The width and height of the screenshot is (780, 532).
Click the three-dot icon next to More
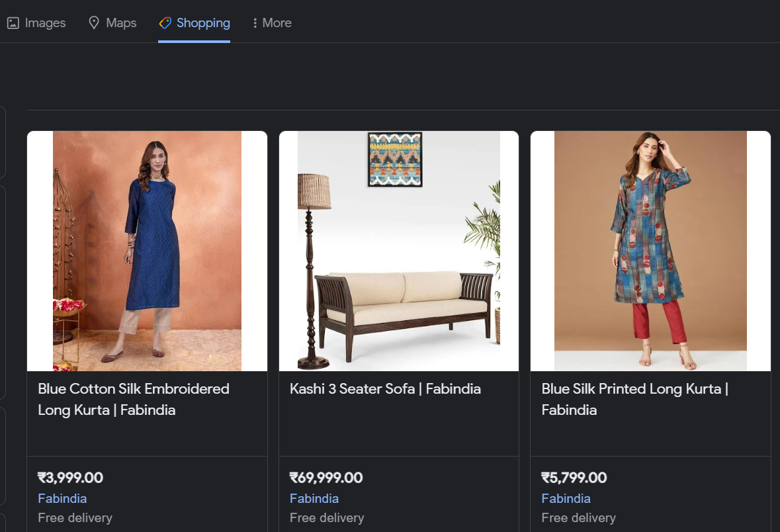coord(255,22)
